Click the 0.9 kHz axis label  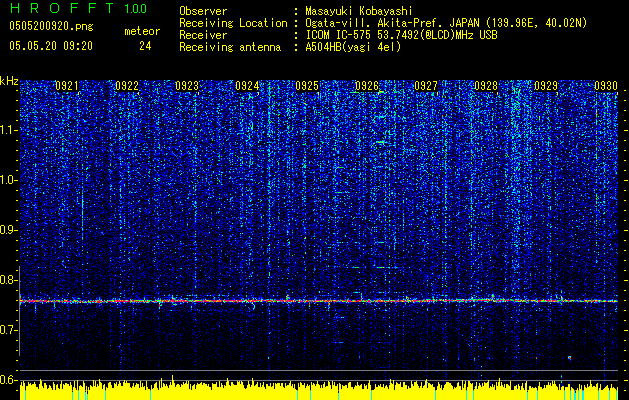(x=9, y=230)
